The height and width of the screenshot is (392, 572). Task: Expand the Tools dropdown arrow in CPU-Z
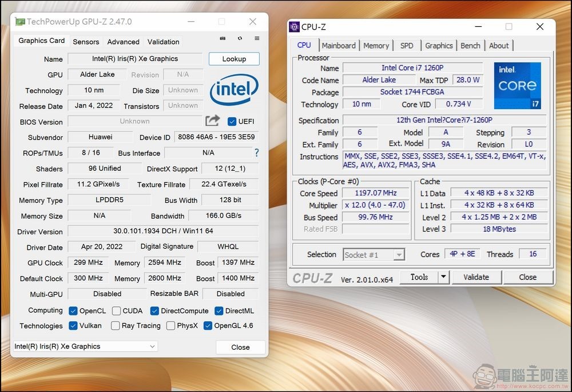click(x=443, y=277)
